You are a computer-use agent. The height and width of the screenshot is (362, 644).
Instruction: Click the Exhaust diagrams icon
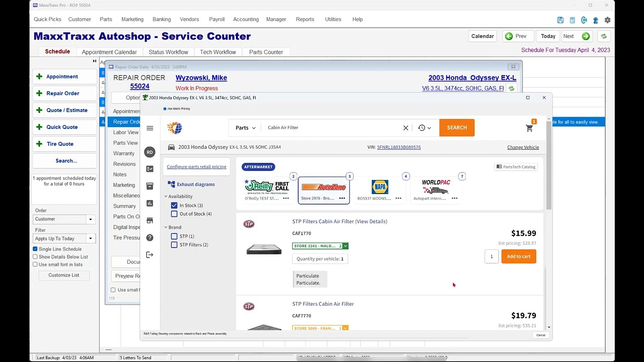[172, 185]
